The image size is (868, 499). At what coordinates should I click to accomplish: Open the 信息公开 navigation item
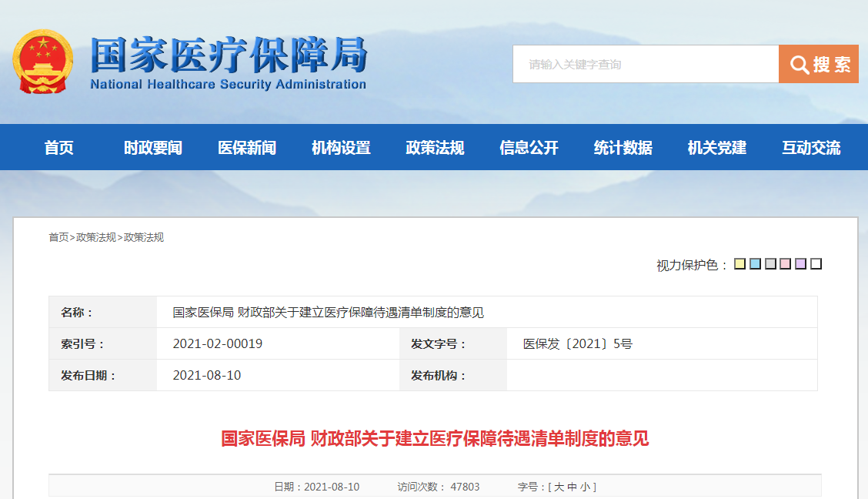[529, 147]
